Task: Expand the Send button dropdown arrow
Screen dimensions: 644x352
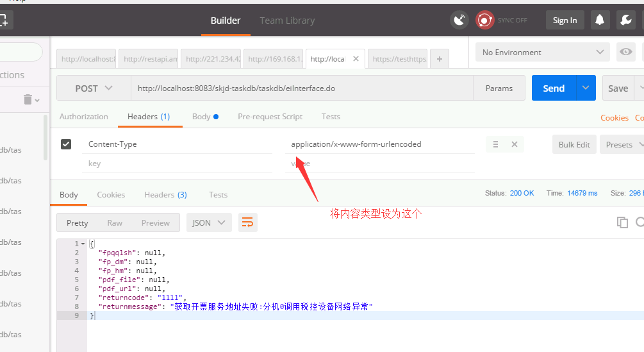Action: tap(586, 88)
